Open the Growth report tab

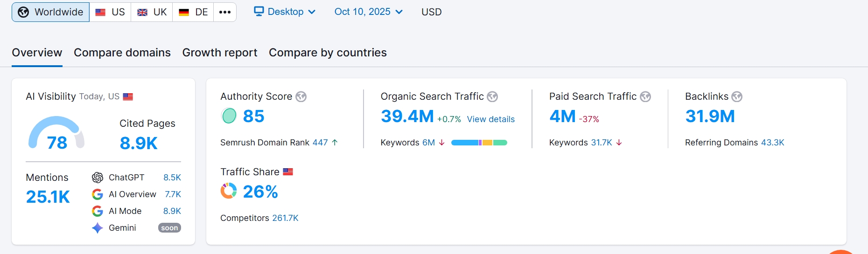220,53
